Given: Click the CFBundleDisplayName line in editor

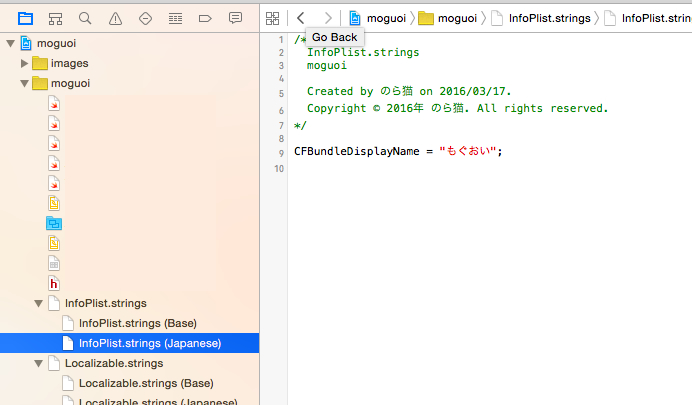Looking at the screenshot, I should pyautogui.click(x=398, y=151).
